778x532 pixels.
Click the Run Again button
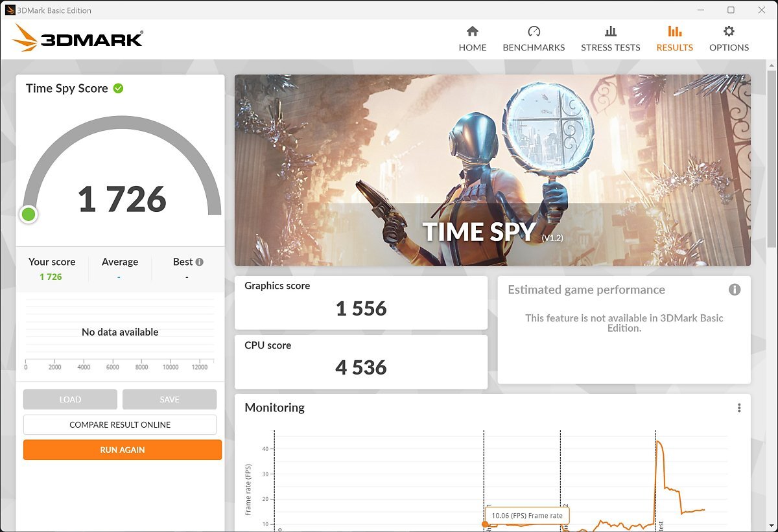tap(123, 450)
